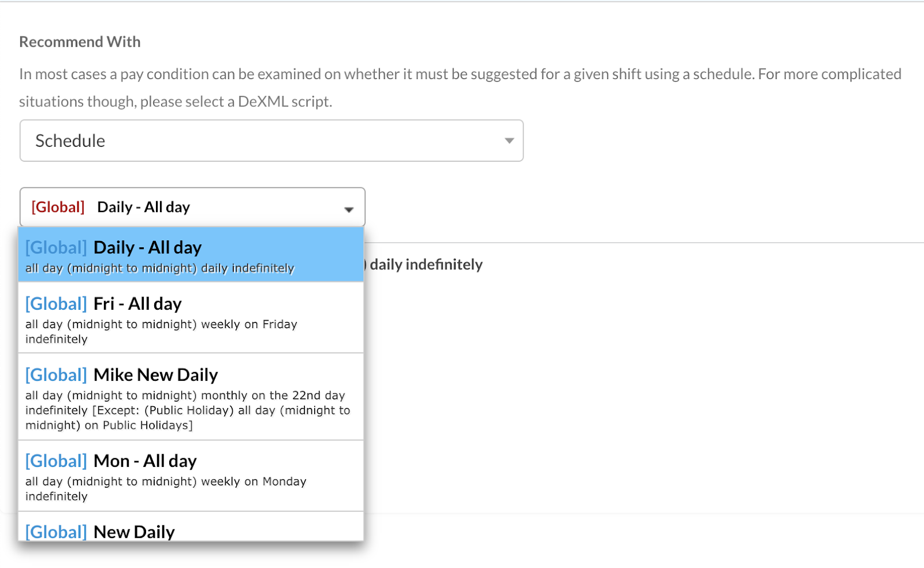Click the caret beside the selected Daily - All day
Viewport: 924px width, 568px height.
[x=349, y=209]
